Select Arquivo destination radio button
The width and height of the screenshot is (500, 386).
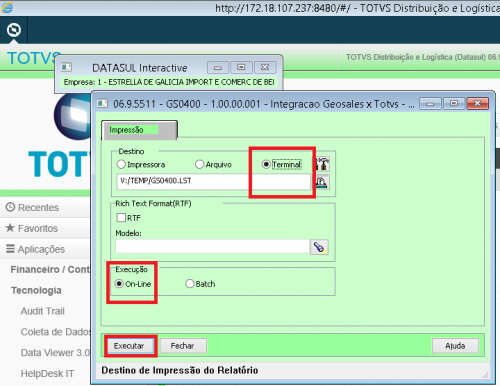click(199, 164)
